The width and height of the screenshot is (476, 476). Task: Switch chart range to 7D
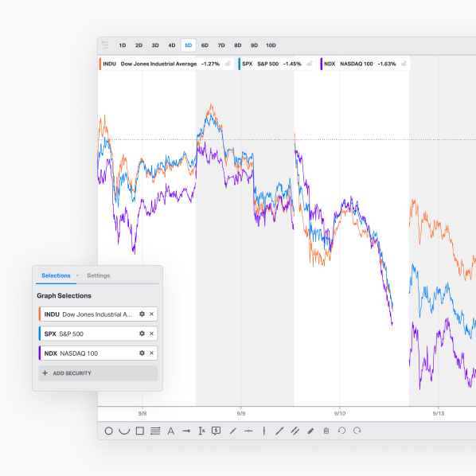pyautogui.click(x=221, y=45)
